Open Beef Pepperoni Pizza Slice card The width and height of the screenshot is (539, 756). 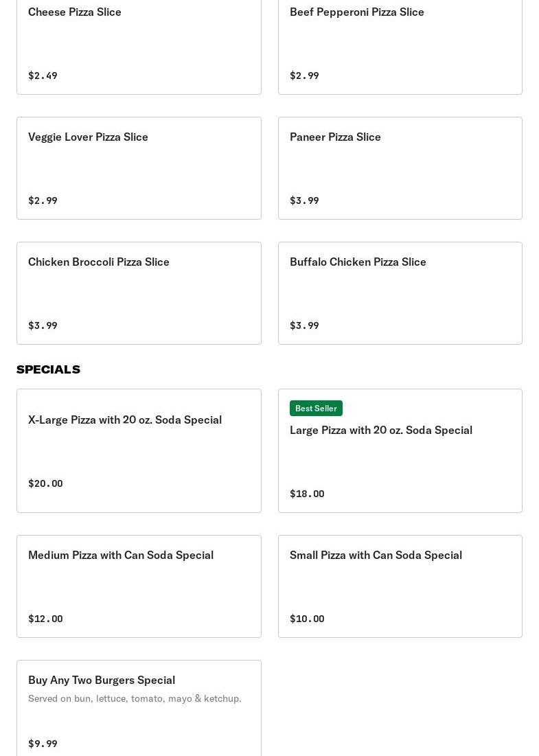(x=400, y=46)
